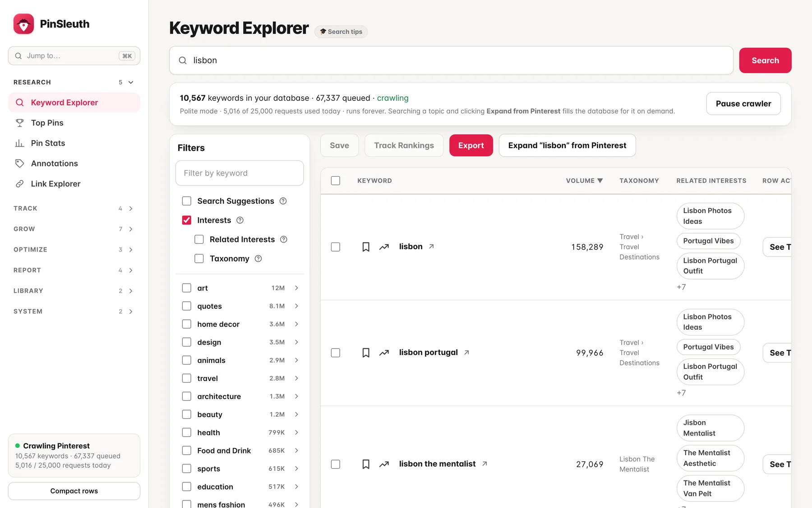Switch to Compact rows
This screenshot has width=812, height=508.
pyautogui.click(x=74, y=491)
